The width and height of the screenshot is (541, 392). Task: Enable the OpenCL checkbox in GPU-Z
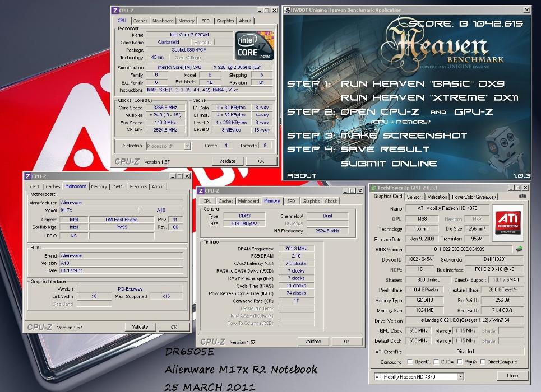[x=410, y=362]
